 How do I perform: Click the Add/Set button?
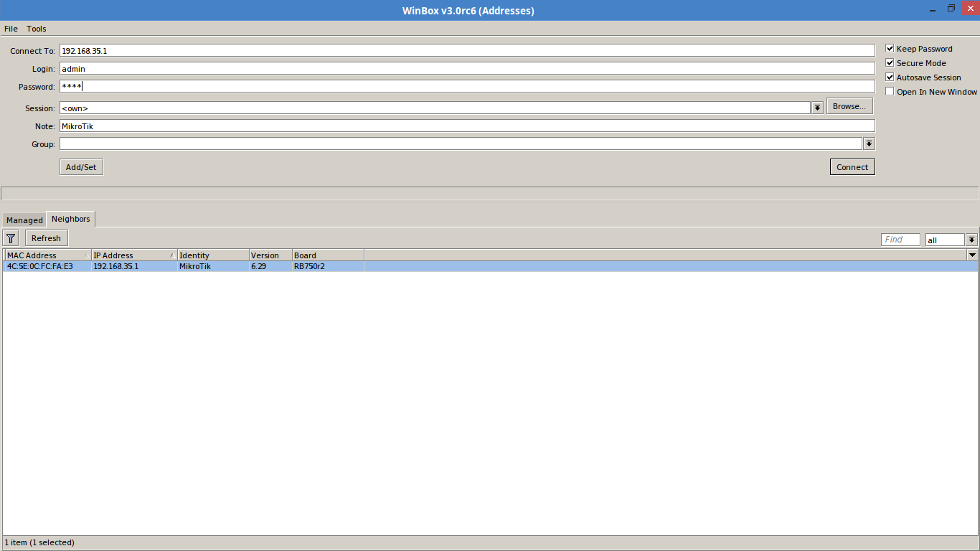(81, 167)
